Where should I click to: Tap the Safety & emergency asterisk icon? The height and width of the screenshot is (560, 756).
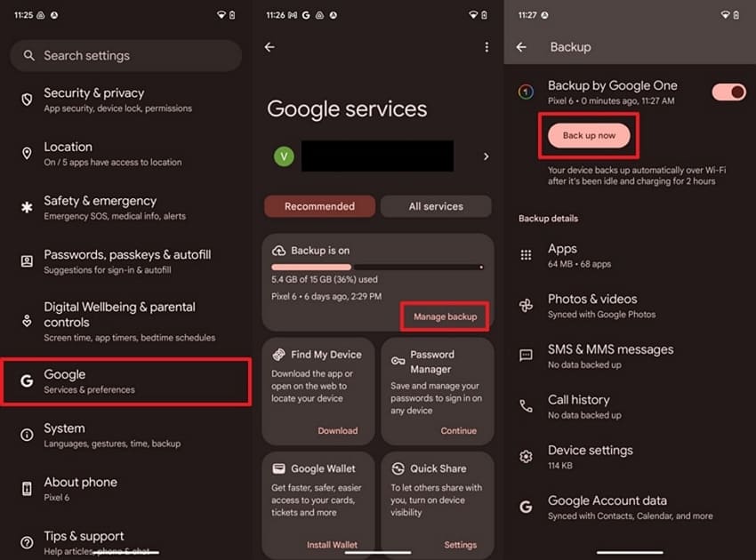tap(27, 208)
